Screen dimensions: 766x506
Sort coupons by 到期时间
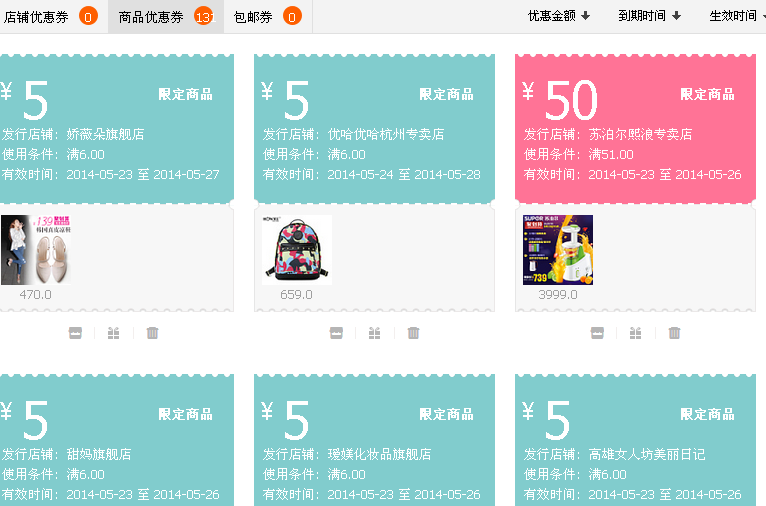(649, 16)
